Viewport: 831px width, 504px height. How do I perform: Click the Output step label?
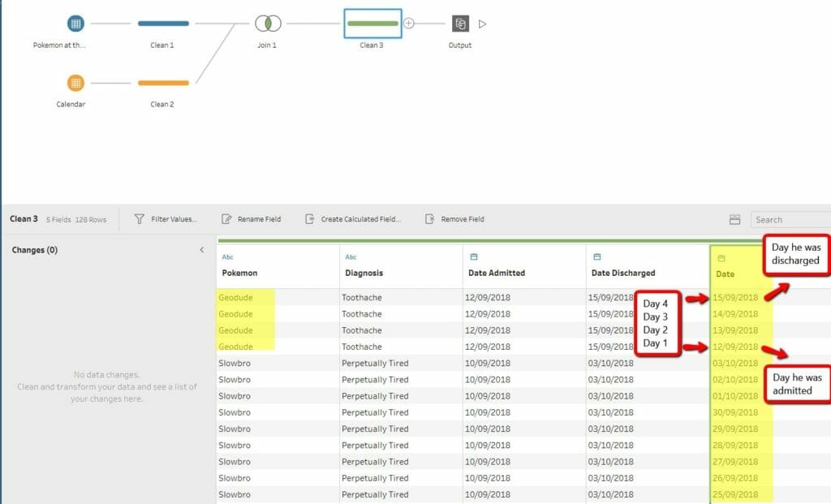460,45
